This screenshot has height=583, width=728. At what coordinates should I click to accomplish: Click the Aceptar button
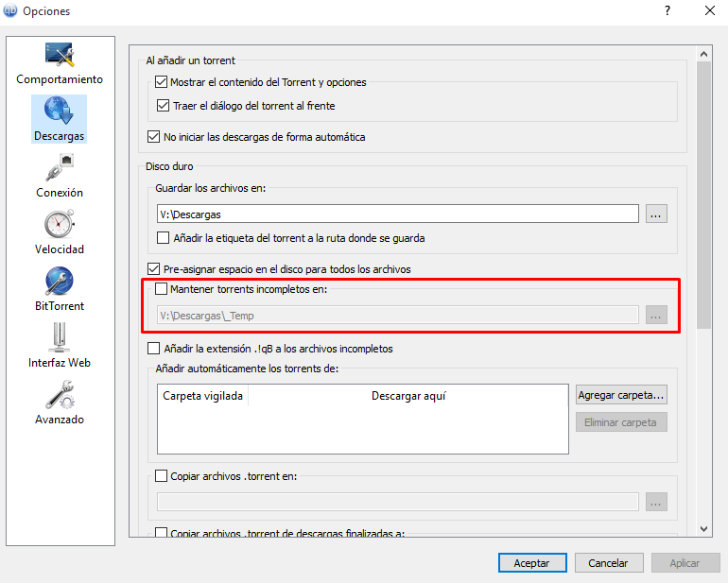point(532,562)
